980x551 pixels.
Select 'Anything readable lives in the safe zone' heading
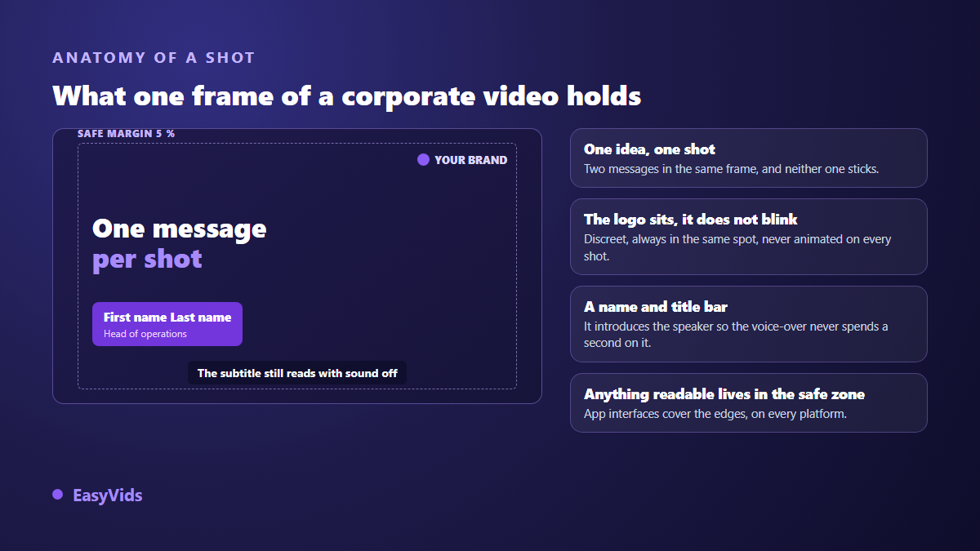pyautogui.click(x=724, y=394)
